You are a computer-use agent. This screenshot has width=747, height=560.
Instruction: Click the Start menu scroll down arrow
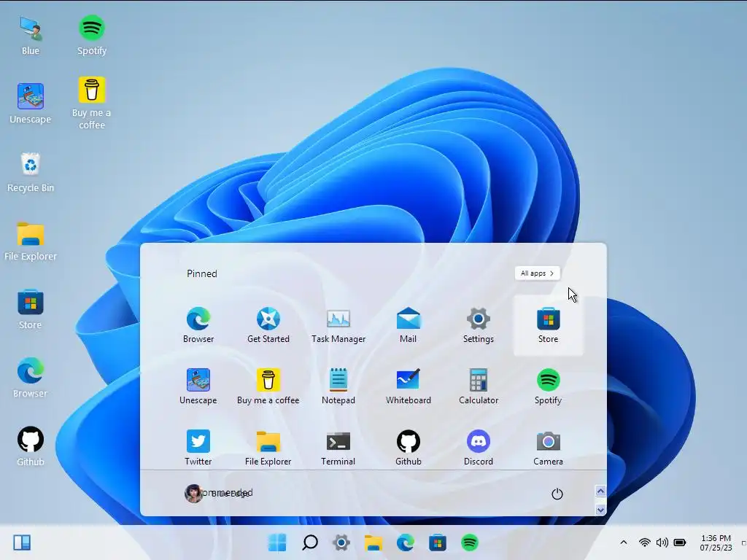point(600,510)
